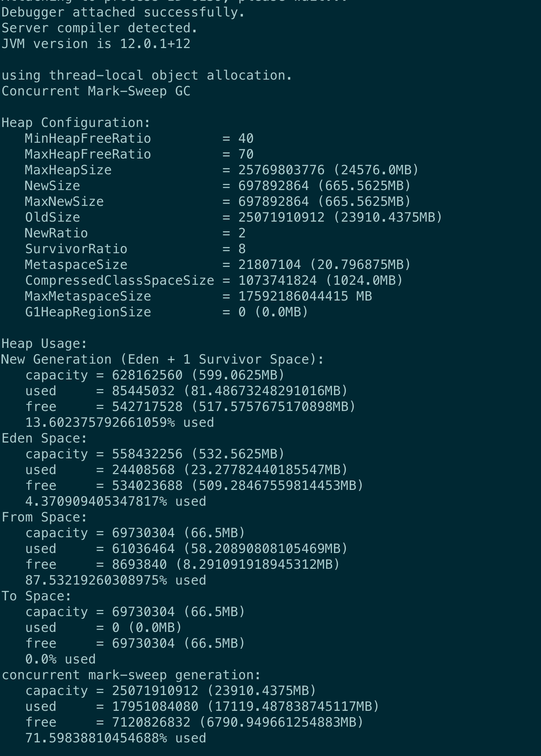541x756 pixels.
Task: Click the New Generation heading line
Action: (163, 359)
